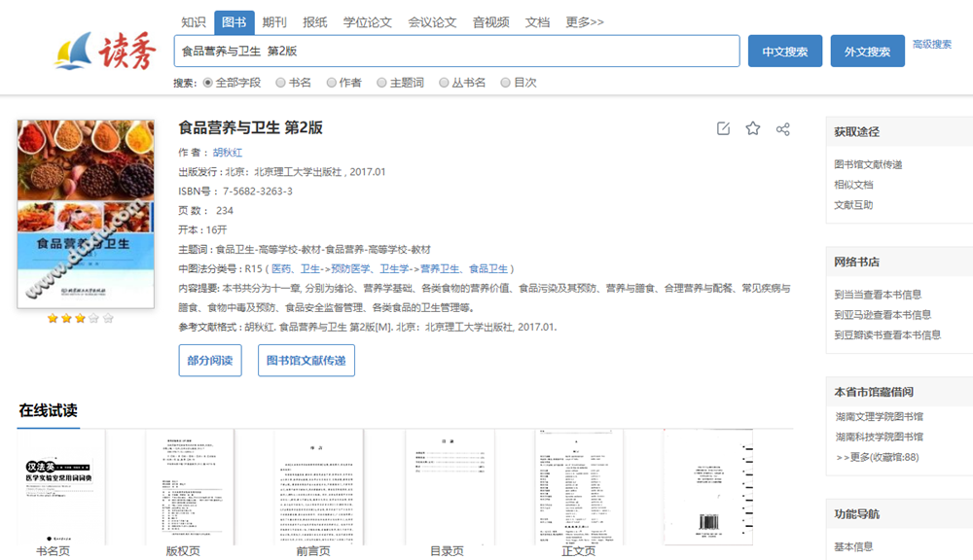Select the 主题词 search option
The image size is (973, 560).
(x=381, y=83)
